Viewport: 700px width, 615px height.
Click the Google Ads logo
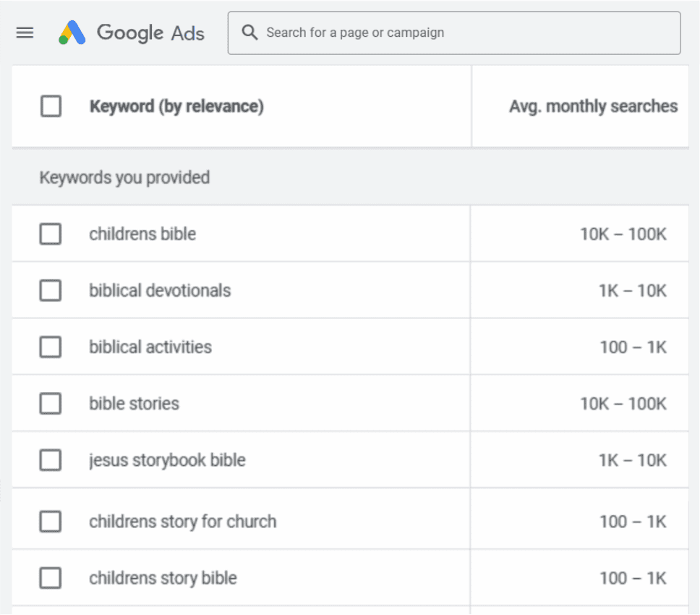132,33
